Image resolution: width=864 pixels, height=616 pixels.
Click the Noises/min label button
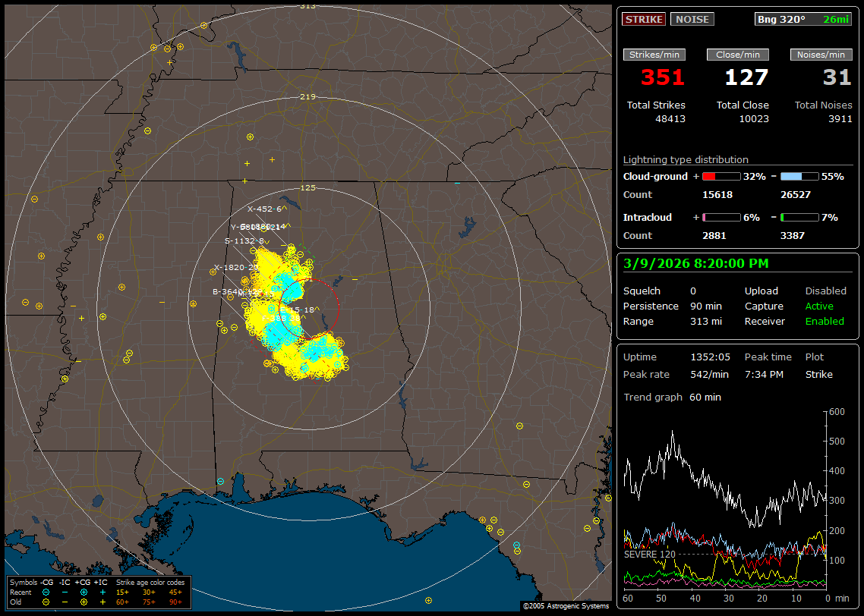coord(821,55)
